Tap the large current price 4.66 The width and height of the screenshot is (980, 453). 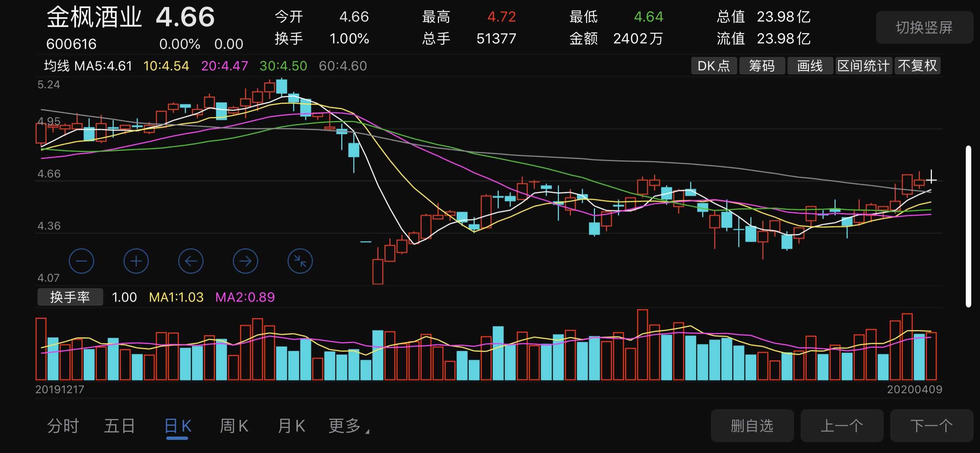pyautogui.click(x=185, y=17)
